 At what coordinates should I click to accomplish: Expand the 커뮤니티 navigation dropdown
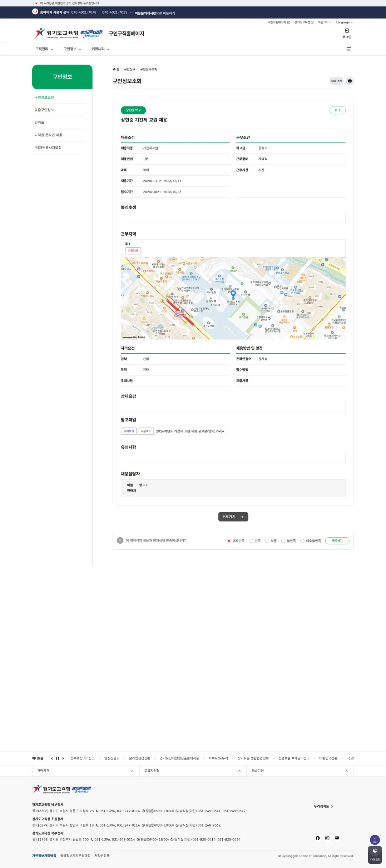tap(100, 49)
